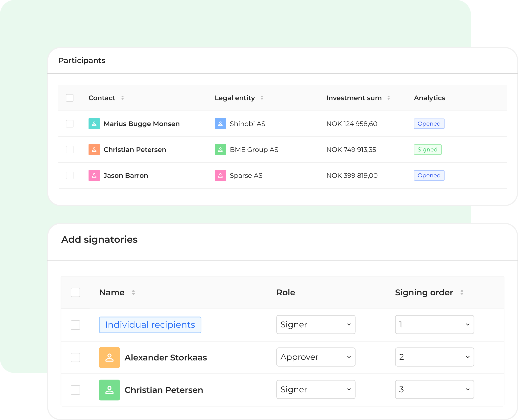Click the Sparse AS pink entity icon

click(220, 175)
